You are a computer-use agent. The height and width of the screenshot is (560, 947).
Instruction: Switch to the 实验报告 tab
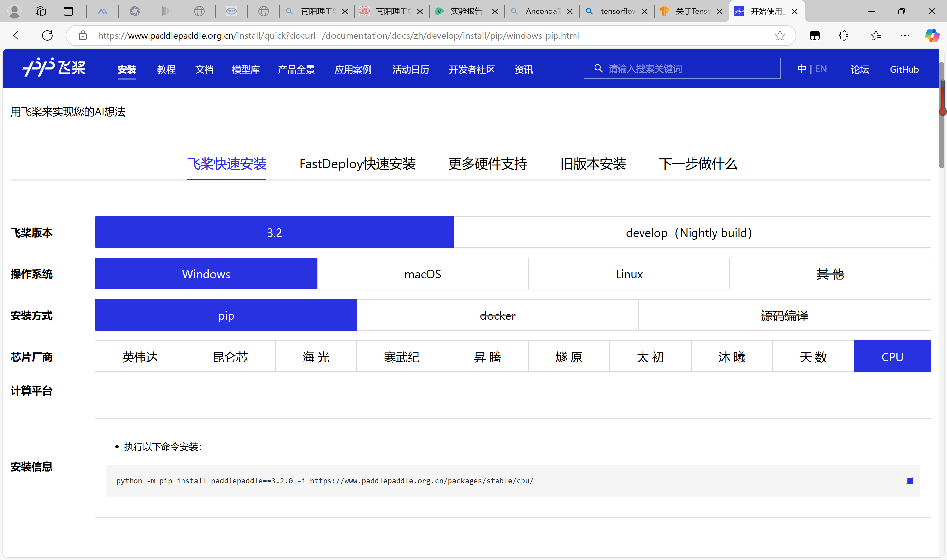466,11
